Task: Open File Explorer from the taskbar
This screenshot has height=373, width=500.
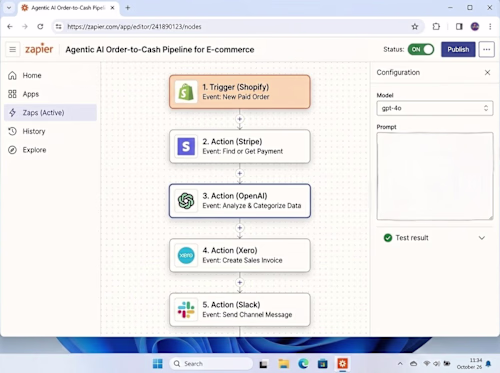Action: click(x=283, y=363)
